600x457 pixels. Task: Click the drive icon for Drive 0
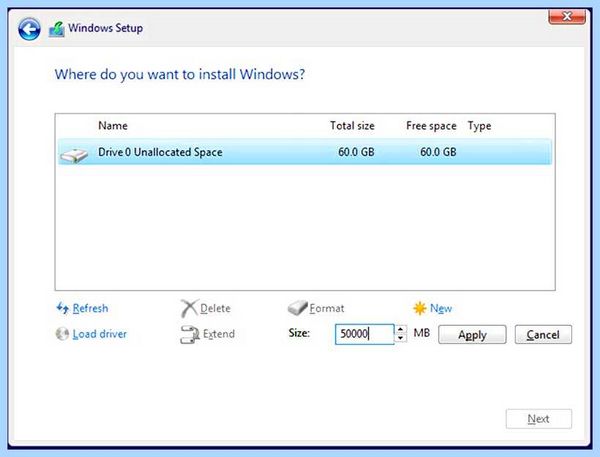74,155
